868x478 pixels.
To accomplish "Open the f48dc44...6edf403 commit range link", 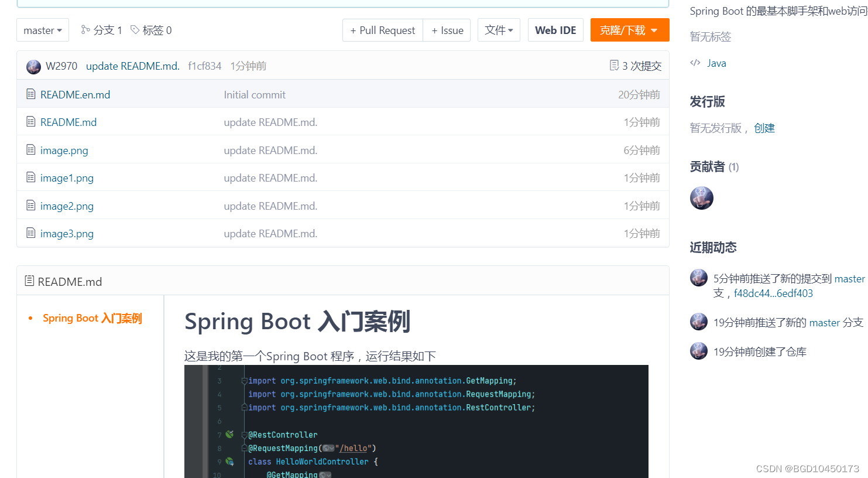I will 773,293.
